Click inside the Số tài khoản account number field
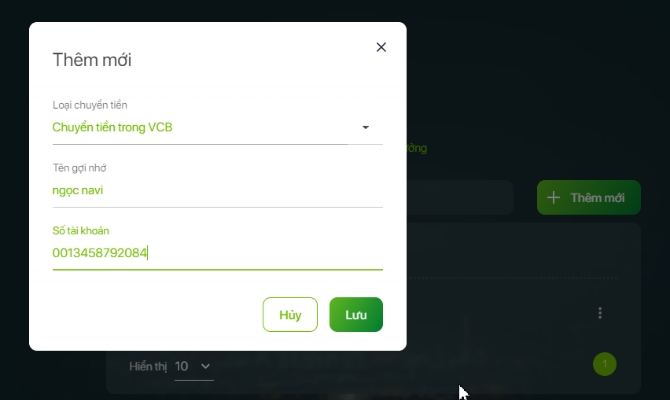 (217, 253)
